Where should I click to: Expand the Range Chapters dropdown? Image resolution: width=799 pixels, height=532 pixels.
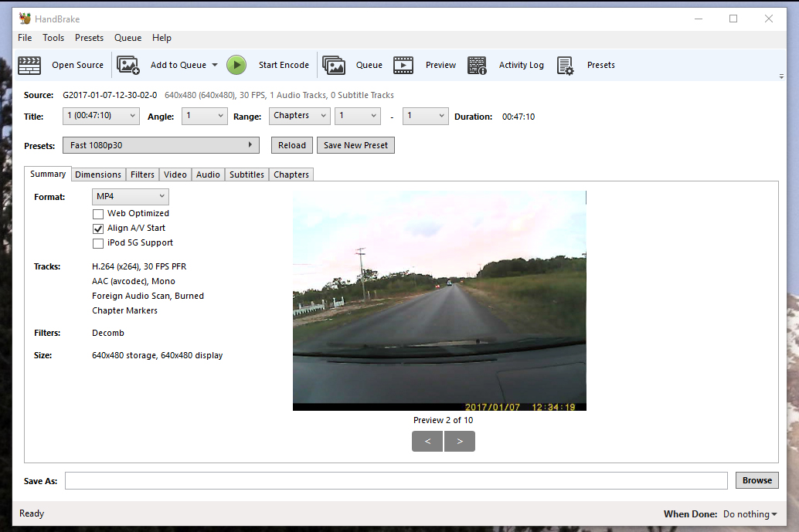point(300,116)
